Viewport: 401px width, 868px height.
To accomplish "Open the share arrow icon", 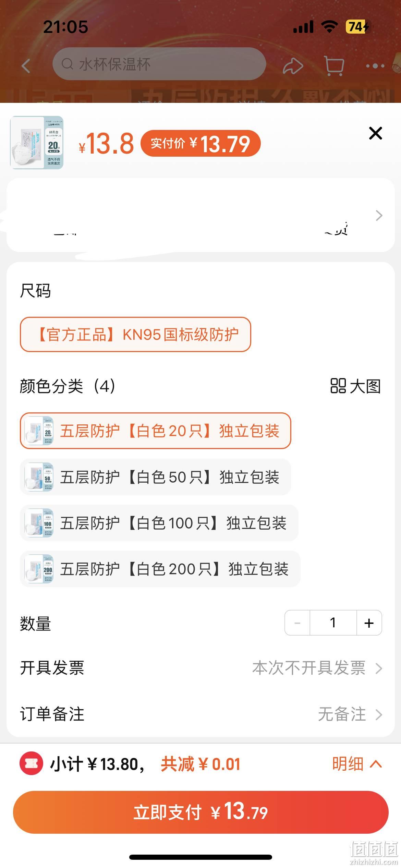I will coord(293,65).
